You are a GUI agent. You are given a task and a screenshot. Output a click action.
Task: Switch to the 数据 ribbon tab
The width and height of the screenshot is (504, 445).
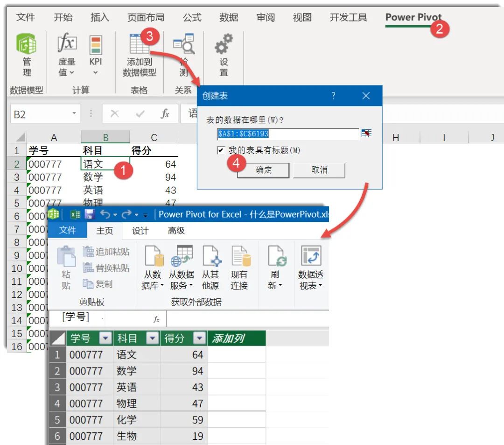click(x=229, y=17)
